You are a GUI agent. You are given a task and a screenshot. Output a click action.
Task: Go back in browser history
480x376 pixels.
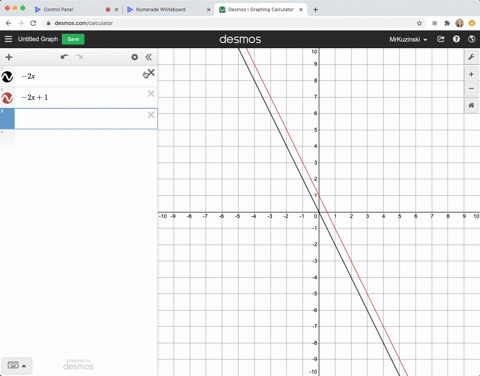[9, 23]
